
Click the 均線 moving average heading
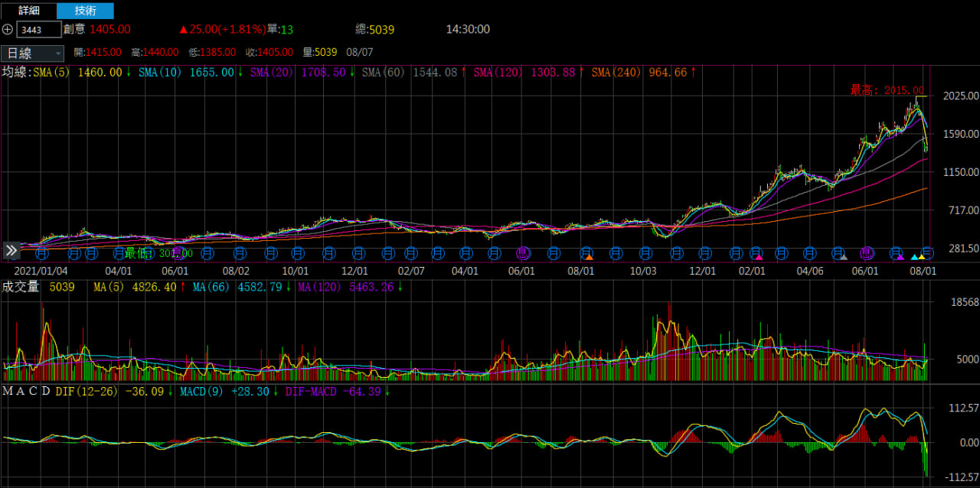(x=14, y=73)
